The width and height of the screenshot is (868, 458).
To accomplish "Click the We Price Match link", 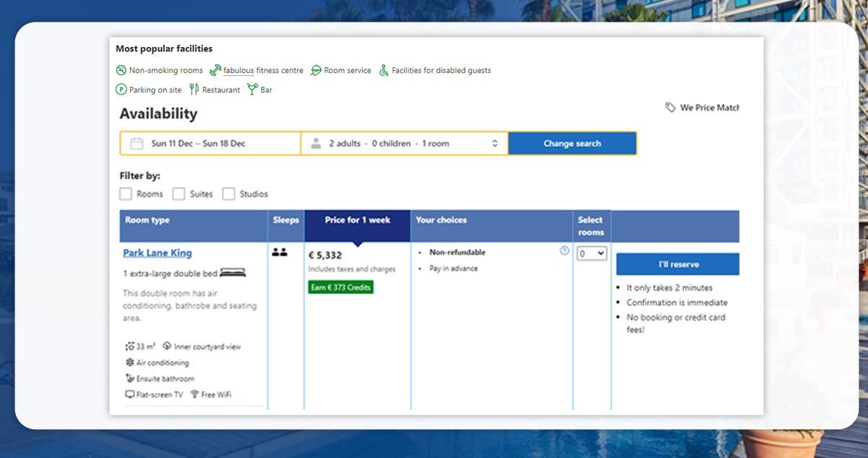I will tap(710, 108).
